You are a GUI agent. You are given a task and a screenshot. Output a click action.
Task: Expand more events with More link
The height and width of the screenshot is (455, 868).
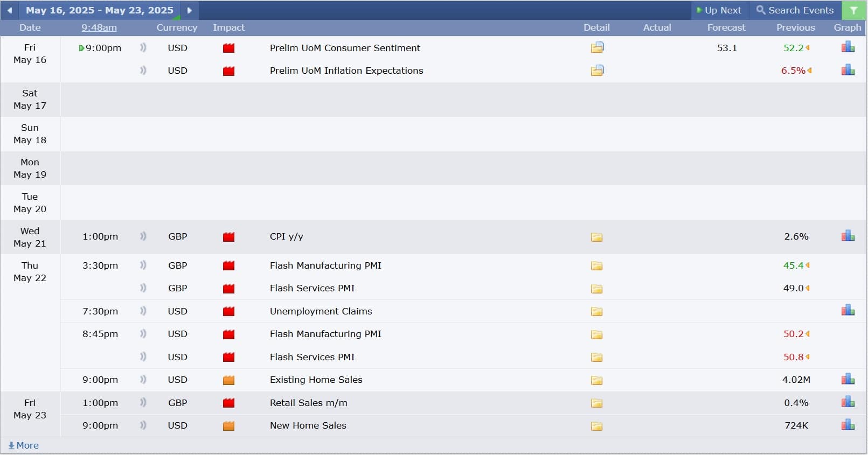tap(23, 445)
